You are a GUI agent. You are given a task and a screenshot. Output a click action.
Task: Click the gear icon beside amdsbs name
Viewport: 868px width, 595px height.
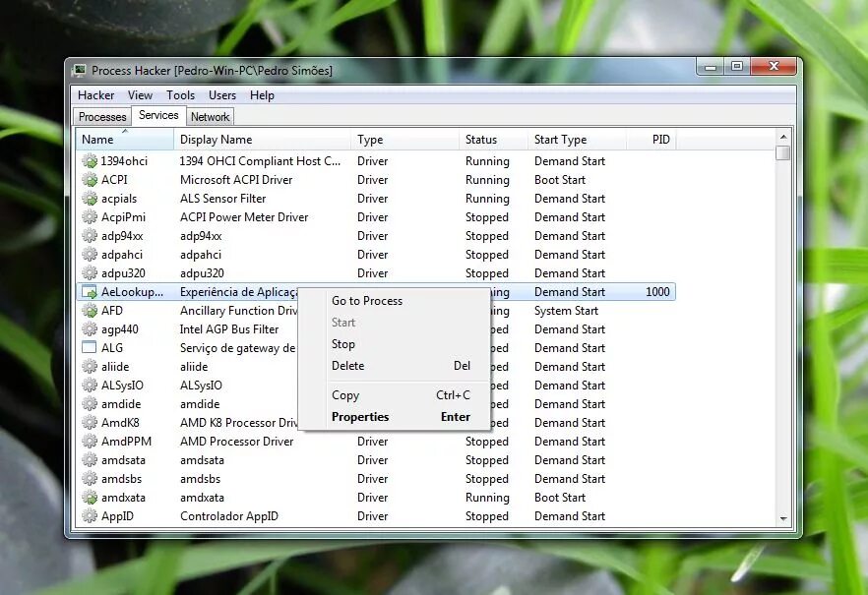click(x=90, y=479)
